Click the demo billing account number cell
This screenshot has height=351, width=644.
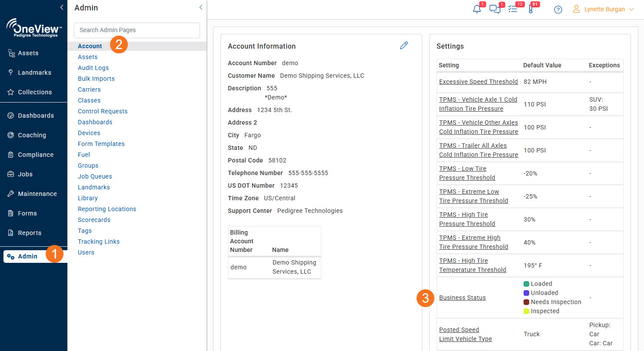(238, 267)
